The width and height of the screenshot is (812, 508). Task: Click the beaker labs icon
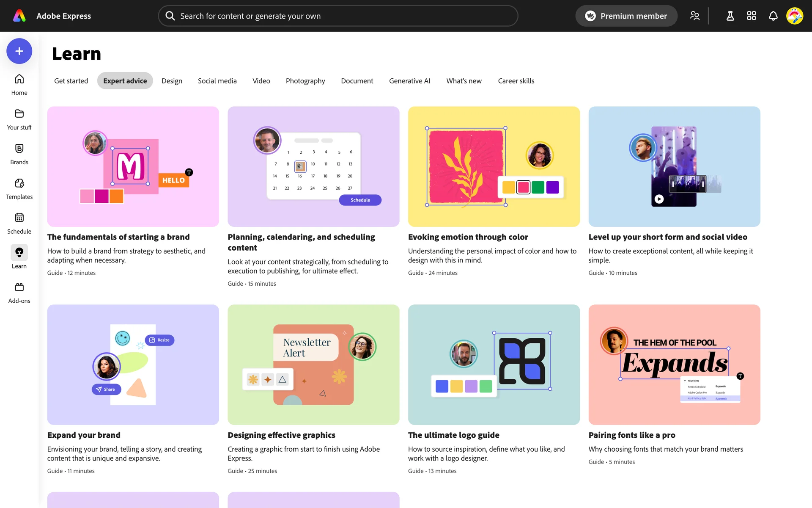click(730, 16)
